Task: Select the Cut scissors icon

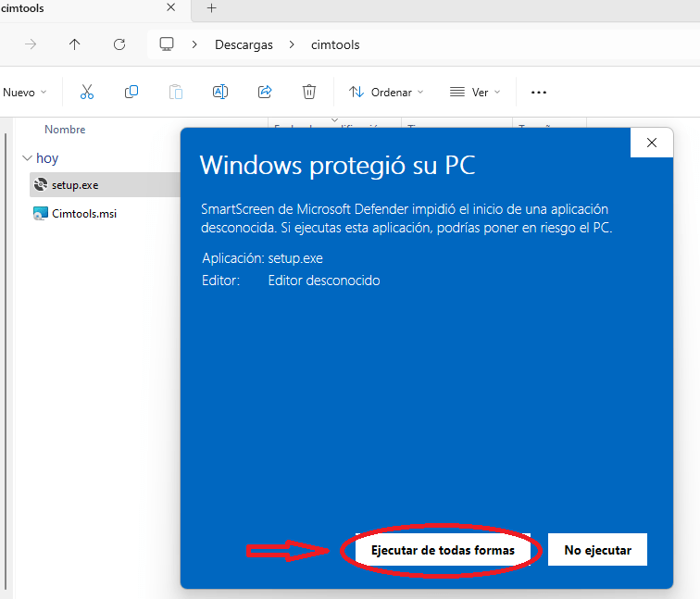Action: [x=87, y=92]
